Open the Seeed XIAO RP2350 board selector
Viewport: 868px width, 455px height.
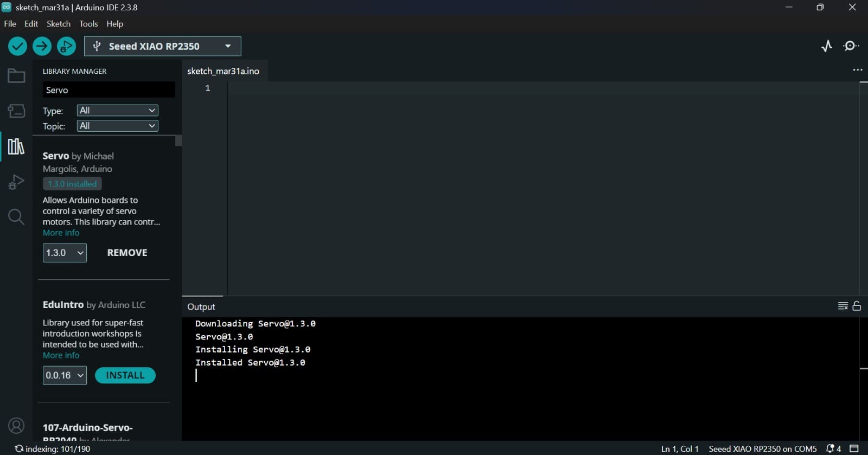(x=163, y=46)
